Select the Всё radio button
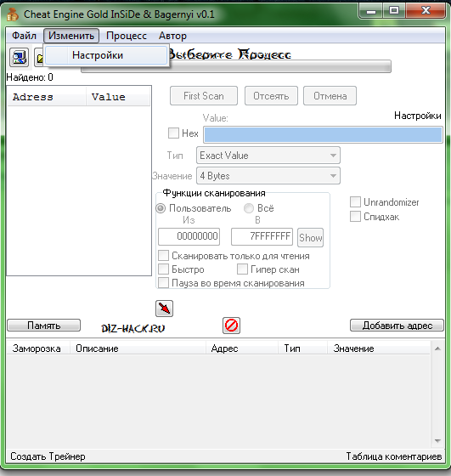This screenshot has width=451, height=476. pyautogui.click(x=249, y=208)
